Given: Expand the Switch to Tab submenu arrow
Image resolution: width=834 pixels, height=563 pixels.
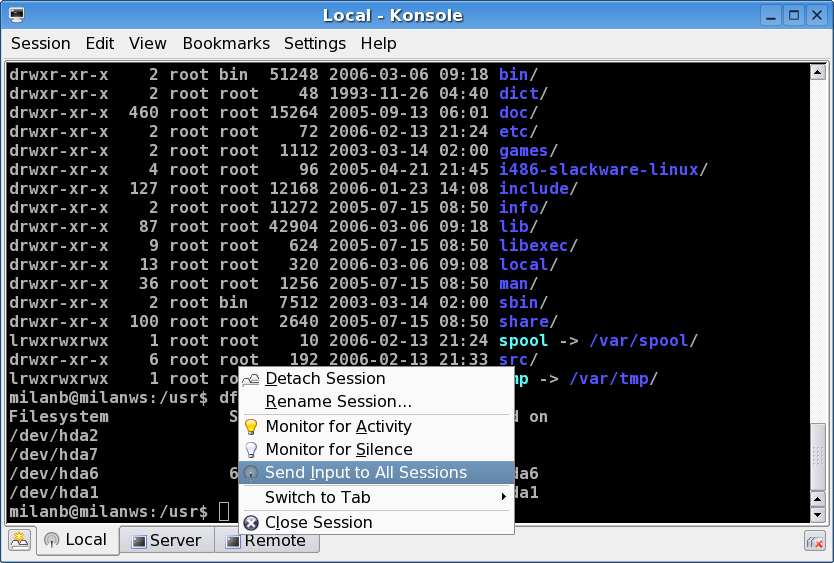Looking at the screenshot, I should coord(502,498).
